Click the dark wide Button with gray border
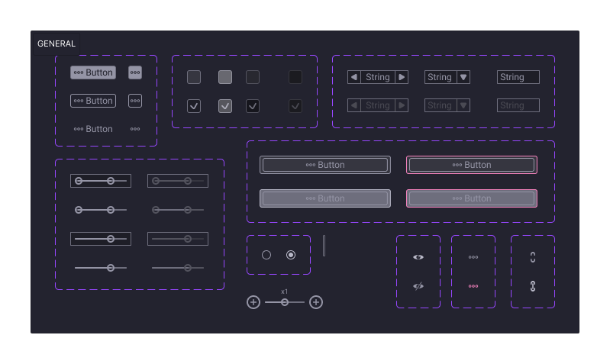This screenshot has width=610, height=364. pyautogui.click(x=325, y=165)
